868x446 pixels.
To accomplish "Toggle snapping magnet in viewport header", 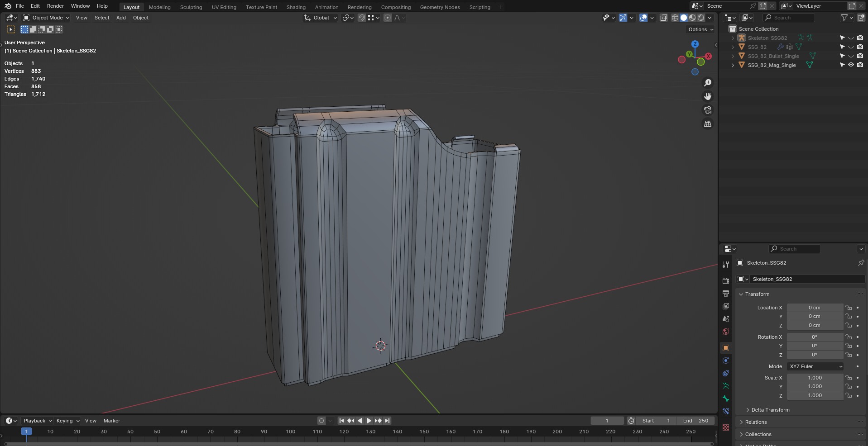I will 362,18.
